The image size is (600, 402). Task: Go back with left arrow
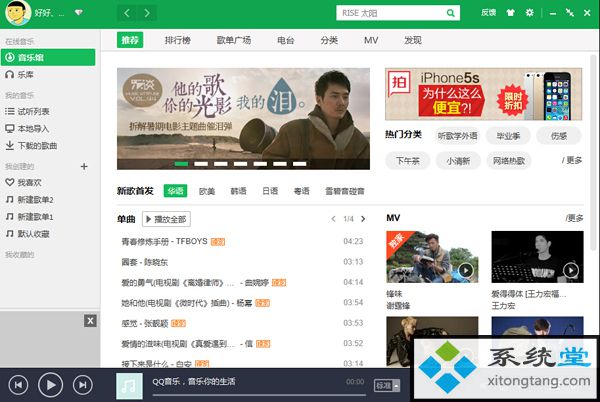tap(127, 13)
